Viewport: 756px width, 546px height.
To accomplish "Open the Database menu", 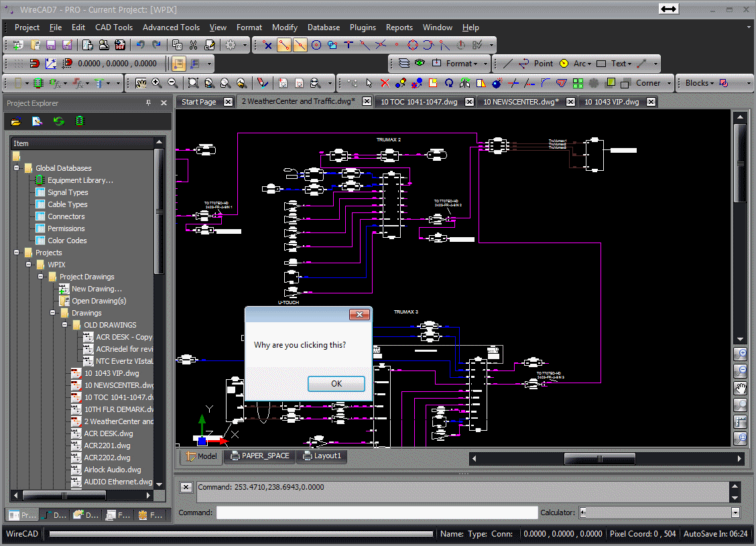I will (323, 27).
